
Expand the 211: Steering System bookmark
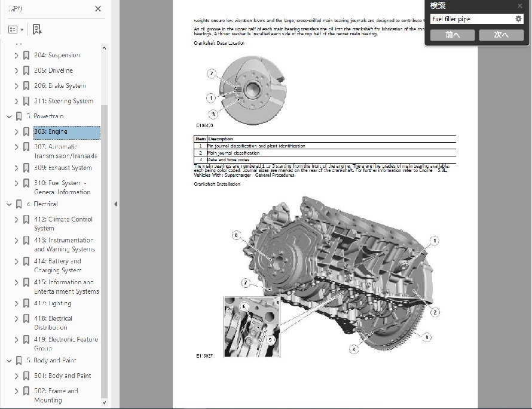16,101
